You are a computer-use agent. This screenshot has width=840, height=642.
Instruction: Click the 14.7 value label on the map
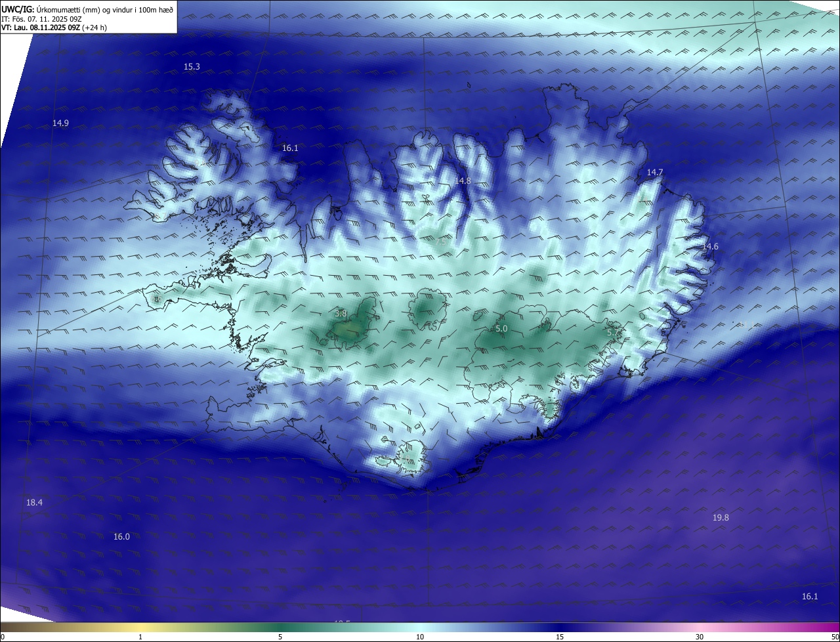[x=655, y=173]
